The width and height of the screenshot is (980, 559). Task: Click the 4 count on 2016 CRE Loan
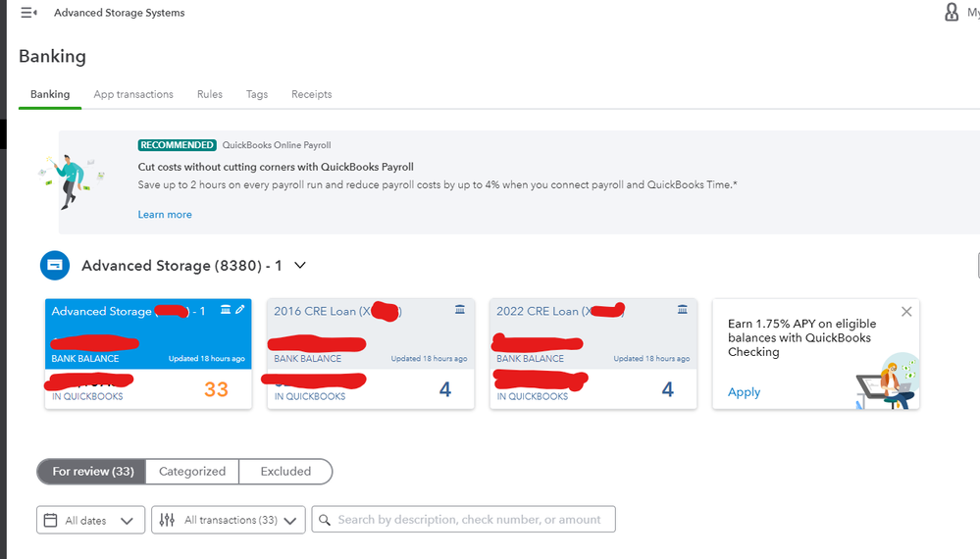445,389
